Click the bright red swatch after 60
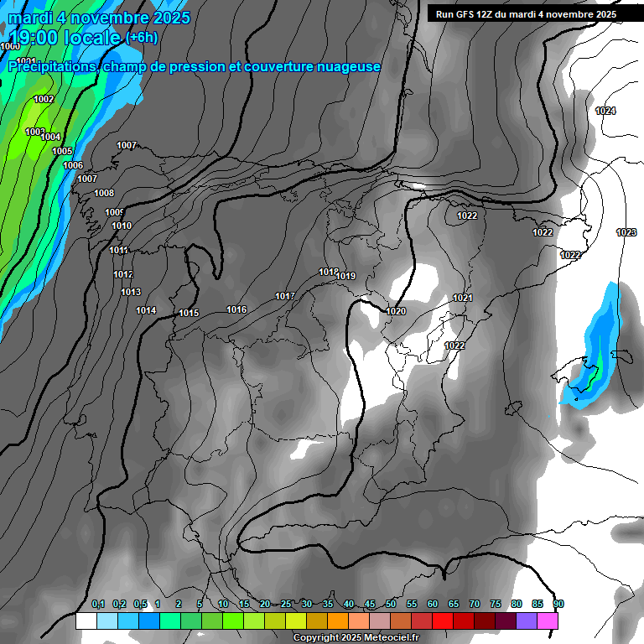644x644 pixels. pyautogui.click(x=443, y=621)
